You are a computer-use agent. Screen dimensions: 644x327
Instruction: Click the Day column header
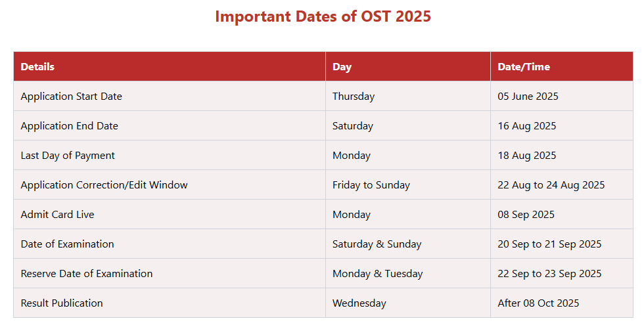(342, 66)
